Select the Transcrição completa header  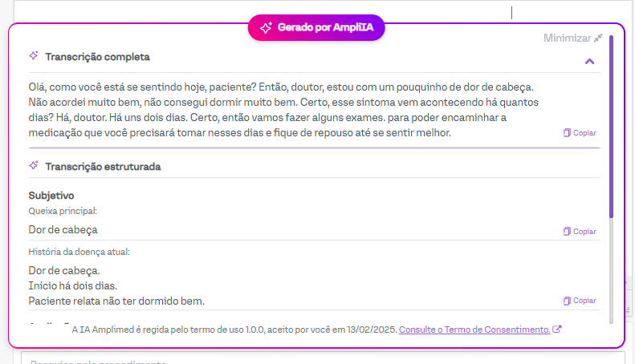[x=97, y=57]
